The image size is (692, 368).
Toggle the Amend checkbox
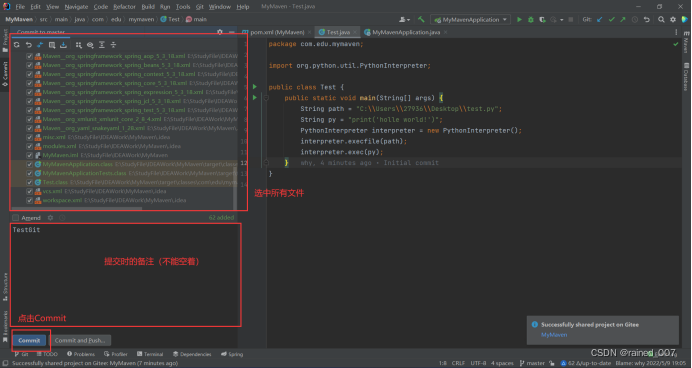(x=15, y=218)
